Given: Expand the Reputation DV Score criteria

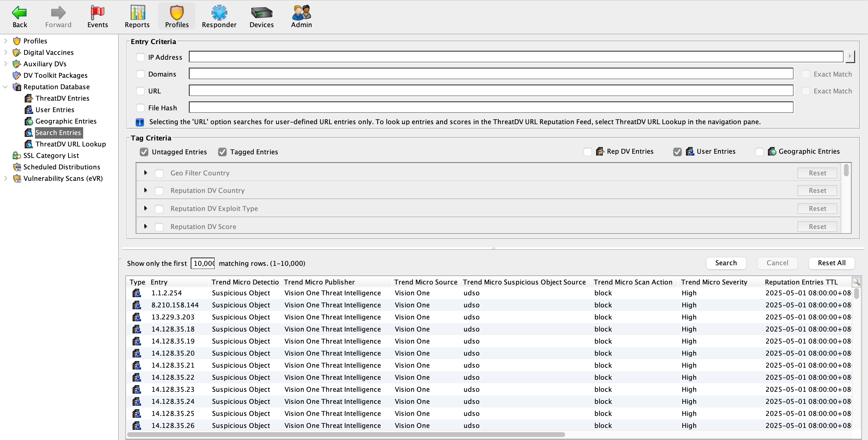Looking at the screenshot, I should coord(146,226).
